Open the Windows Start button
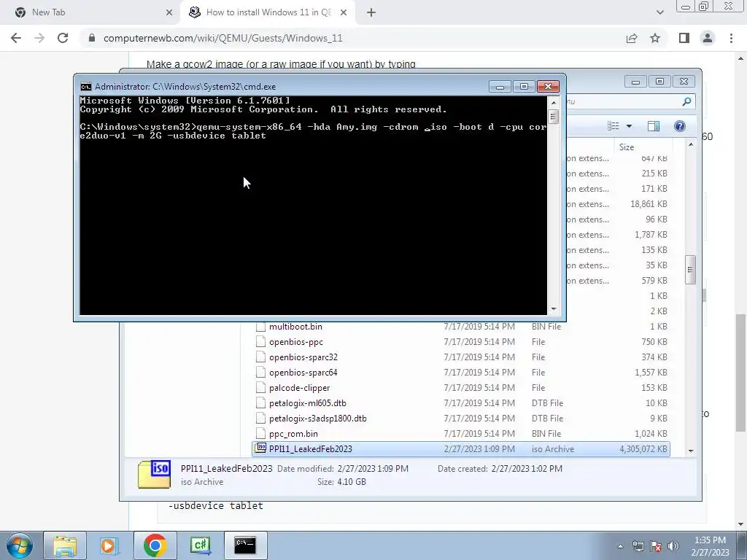Screen dimensions: 747x560 coord(20,545)
